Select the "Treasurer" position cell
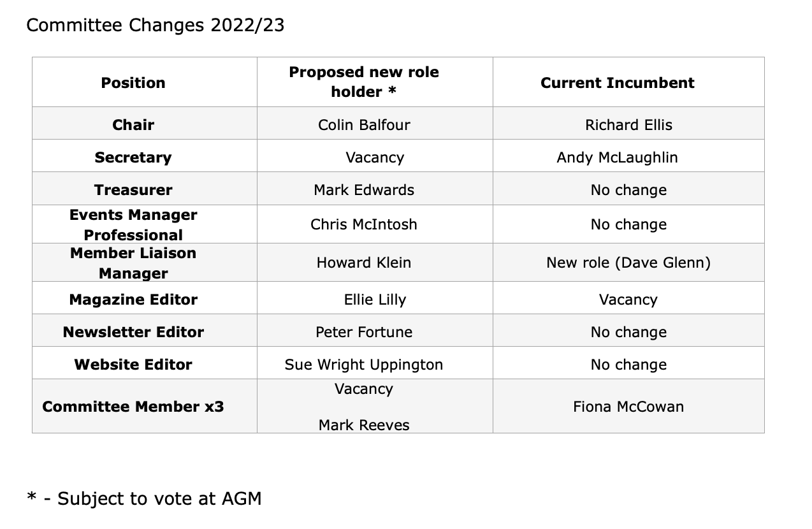This screenshot has width=812, height=529. [133, 190]
